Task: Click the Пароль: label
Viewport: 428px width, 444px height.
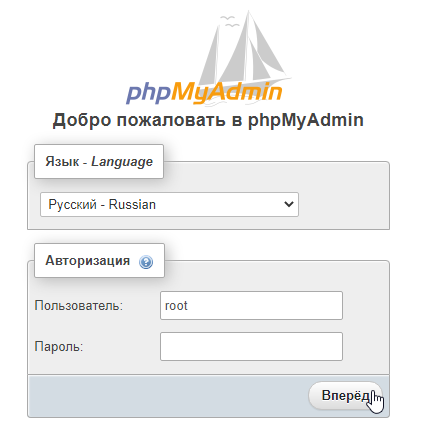Action: (59, 347)
